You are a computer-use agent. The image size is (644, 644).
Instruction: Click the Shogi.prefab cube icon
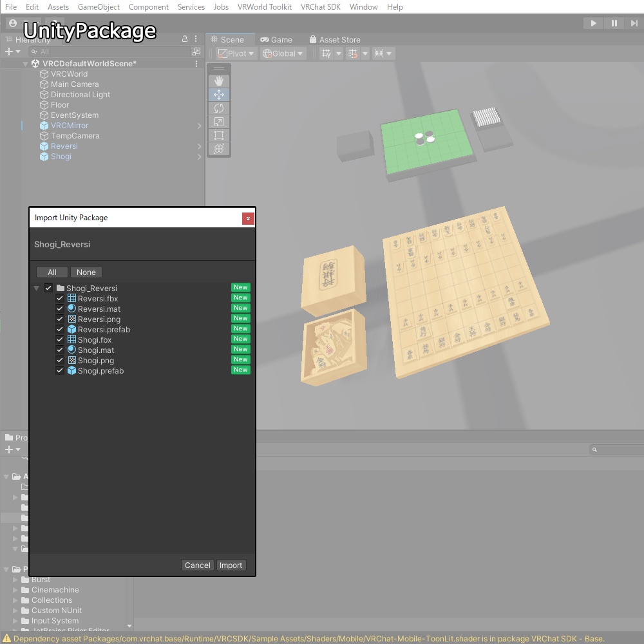pos(72,370)
